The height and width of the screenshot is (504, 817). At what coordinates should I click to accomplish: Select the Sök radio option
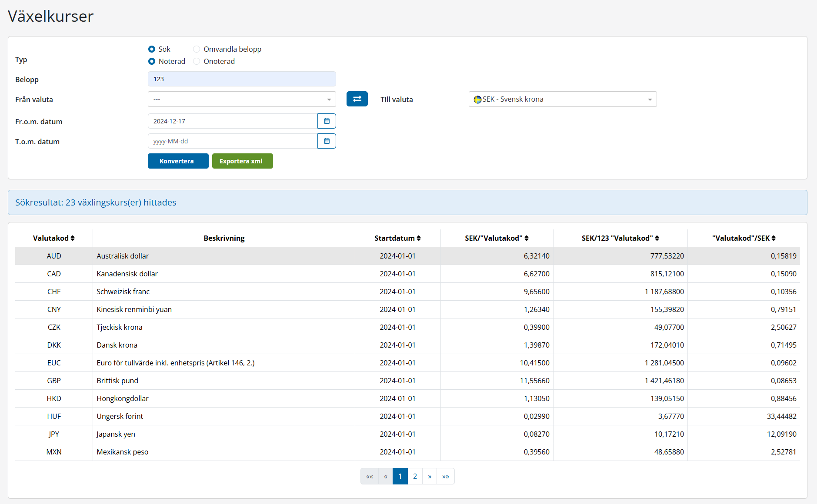pos(152,49)
